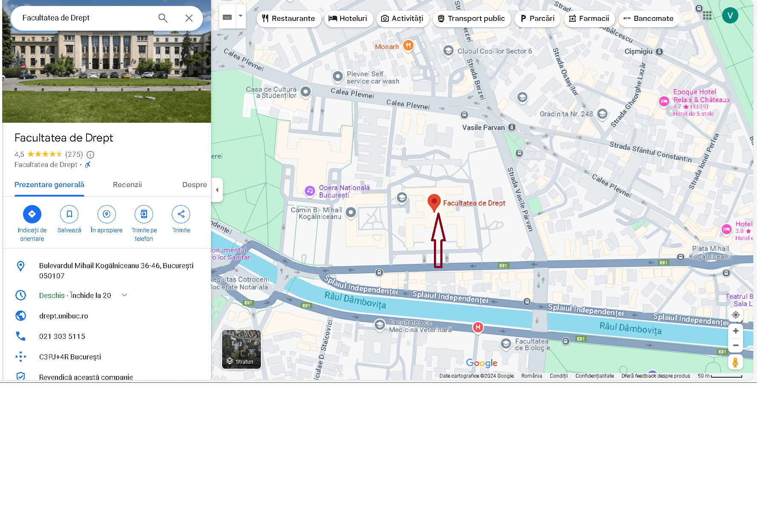Screen dimensions: 757x532
Task: Click the Directions (Indicații de orientare) icon
Action: point(32,214)
